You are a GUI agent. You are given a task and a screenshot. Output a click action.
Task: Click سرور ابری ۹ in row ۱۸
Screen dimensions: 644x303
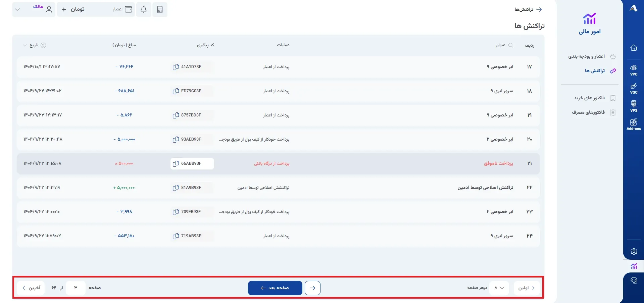(502, 91)
